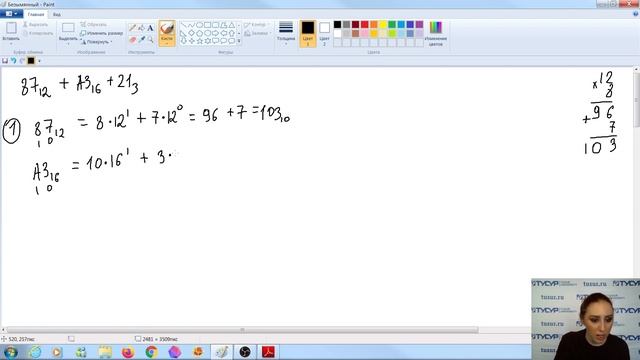This screenshot has height=360, width=640.
Task: Click Resize (Изменить размер) button
Action: point(102,33)
